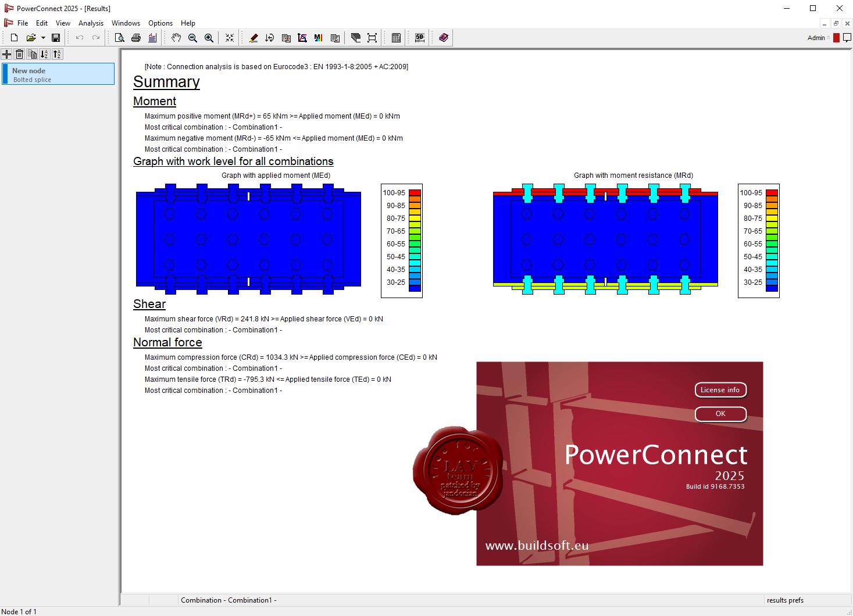Duplicate the node with the copy icon

tap(32, 54)
